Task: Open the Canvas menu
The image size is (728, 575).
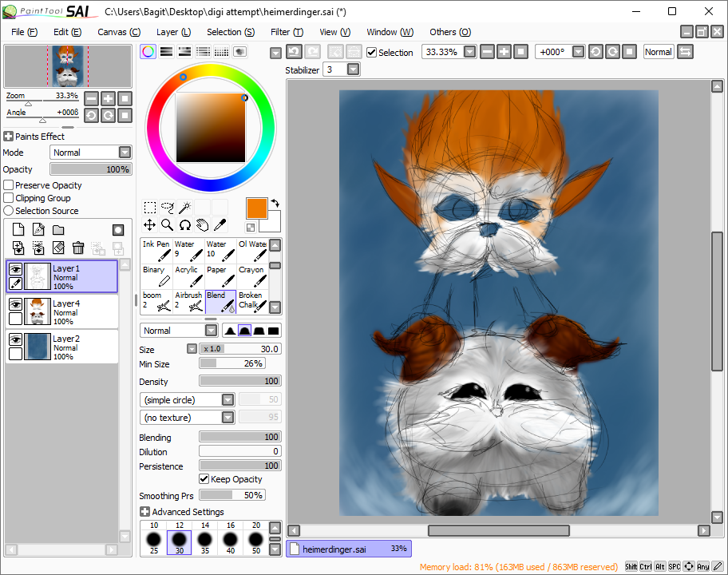Action: coord(119,32)
